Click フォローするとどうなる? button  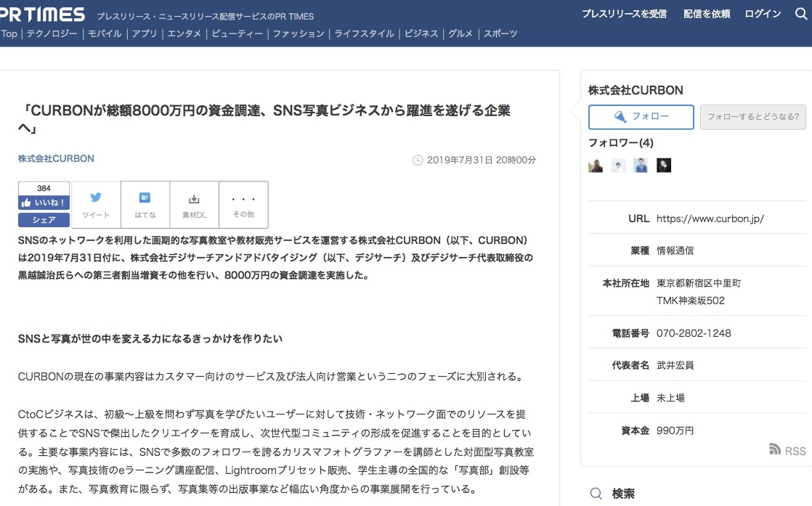coord(753,117)
